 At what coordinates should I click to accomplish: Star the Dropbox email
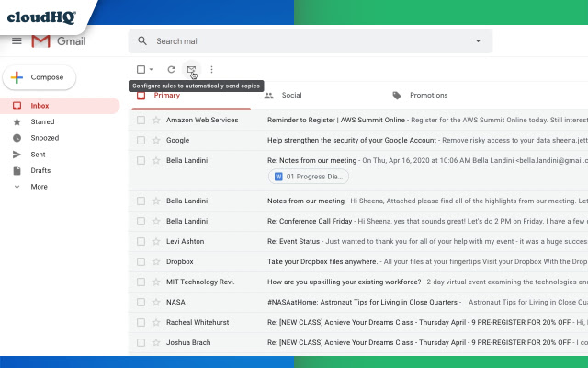point(156,261)
